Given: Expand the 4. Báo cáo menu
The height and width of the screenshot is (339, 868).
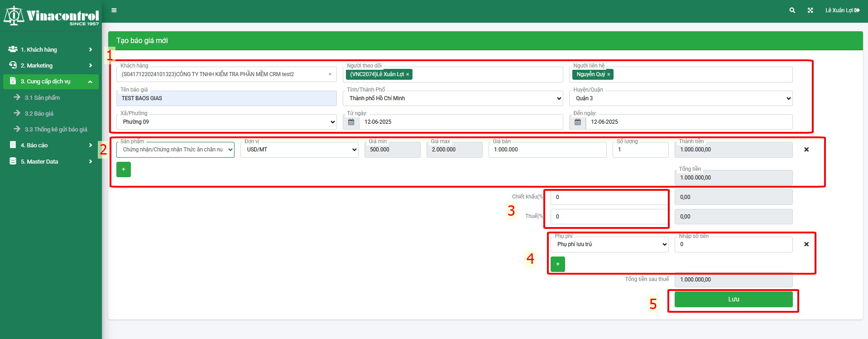Looking at the screenshot, I should pos(51,145).
